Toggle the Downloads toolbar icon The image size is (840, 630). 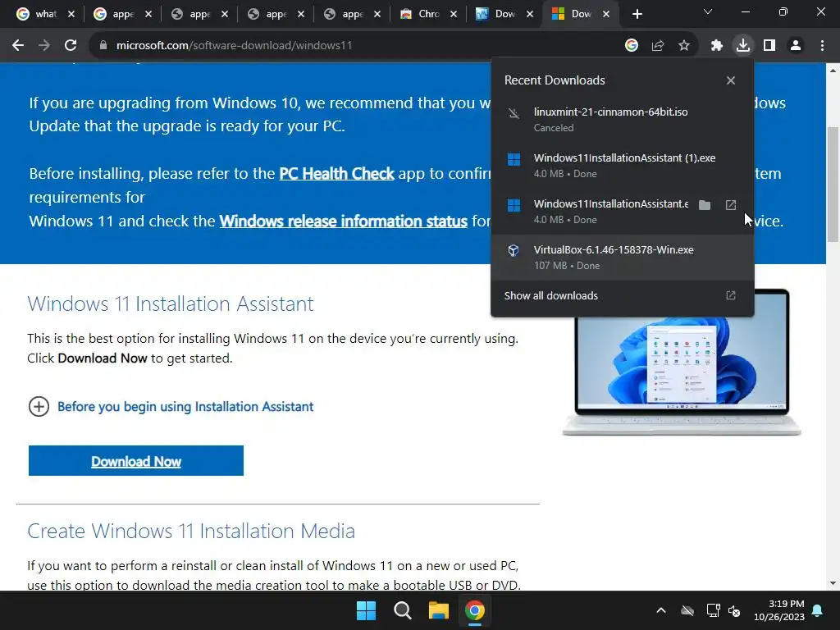click(x=743, y=46)
